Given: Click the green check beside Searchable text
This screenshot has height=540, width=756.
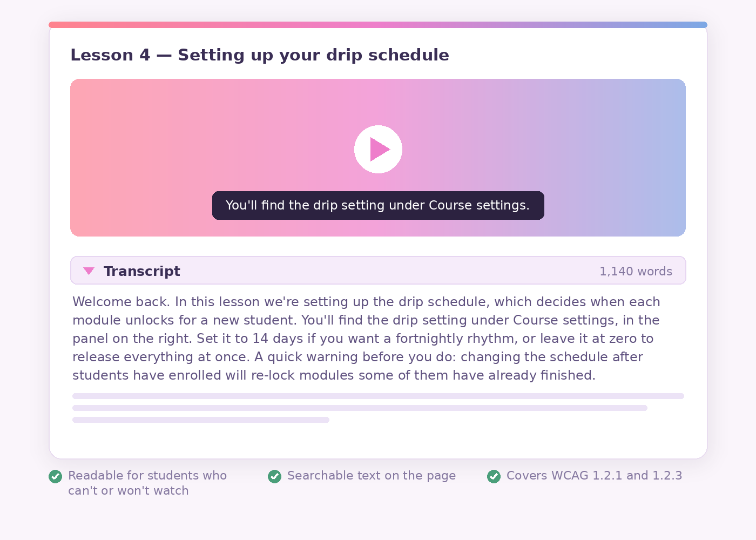Looking at the screenshot, I should click(274, 476).
